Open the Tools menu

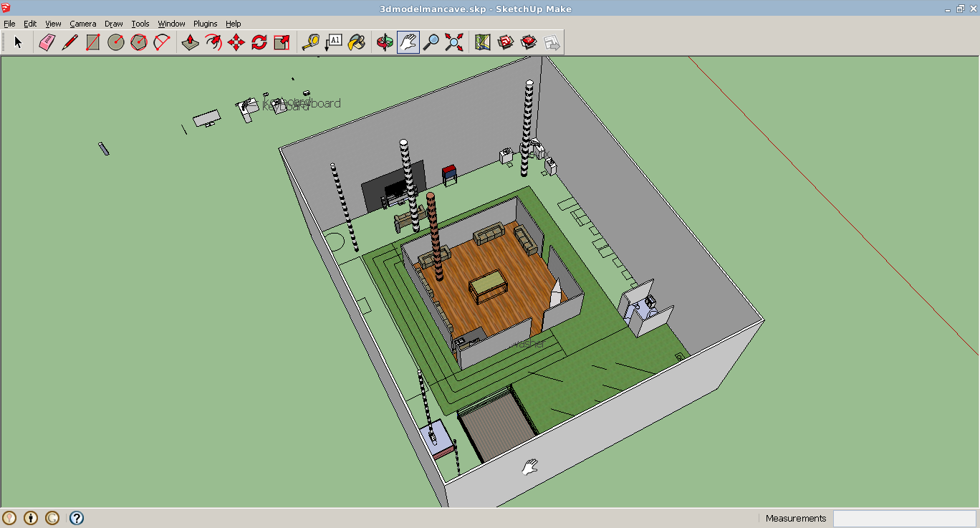[x=140, y=24]
